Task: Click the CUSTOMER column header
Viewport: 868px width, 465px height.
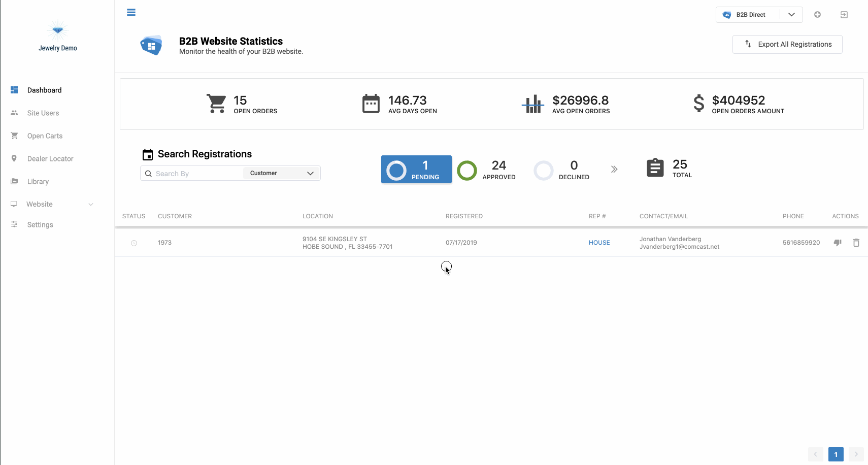Action: (x=175, y=216)
